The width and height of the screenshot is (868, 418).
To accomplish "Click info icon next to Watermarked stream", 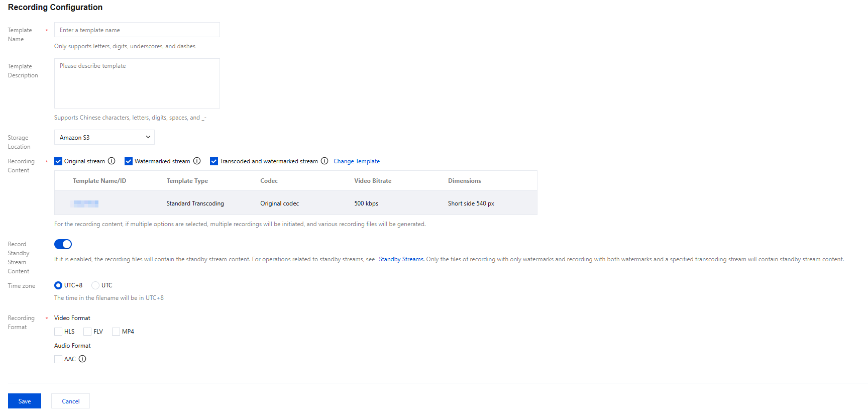I will tap(197, 161).
